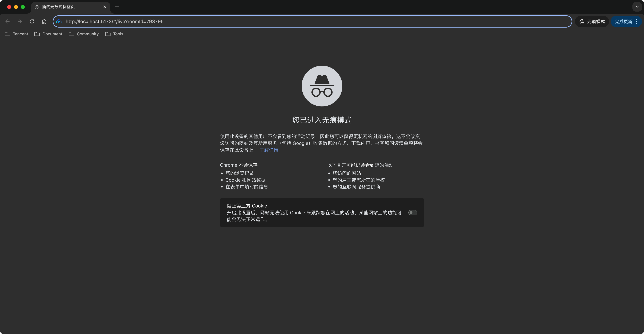Screen dimensions: 644x334
Task: View site info icon in address bar
Action: [59, 21]
